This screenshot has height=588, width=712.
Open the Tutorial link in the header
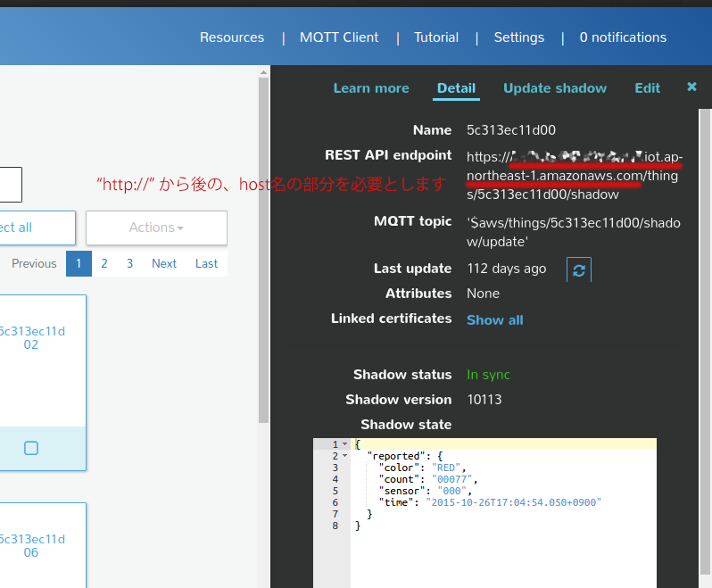pyautogui.click(x=436, y=37)
